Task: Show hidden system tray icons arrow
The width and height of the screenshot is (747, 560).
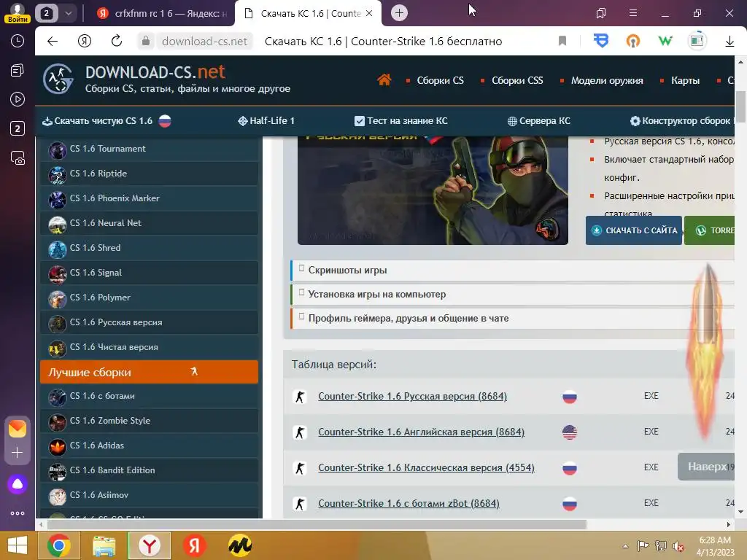Action: 625,546
